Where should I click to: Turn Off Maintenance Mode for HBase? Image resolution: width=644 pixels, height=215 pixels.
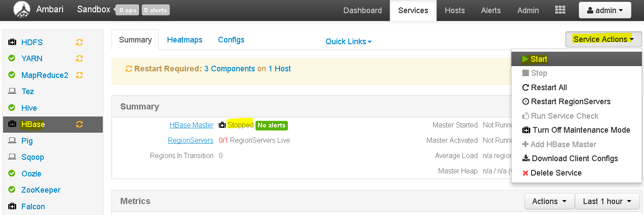coord(576,130)
